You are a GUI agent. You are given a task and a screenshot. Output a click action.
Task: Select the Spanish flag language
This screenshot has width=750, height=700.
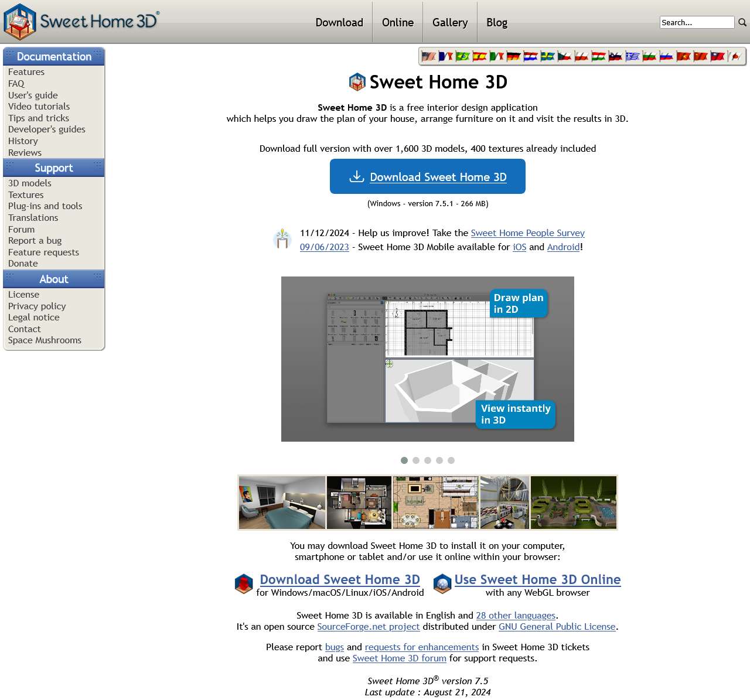point(480,56)
